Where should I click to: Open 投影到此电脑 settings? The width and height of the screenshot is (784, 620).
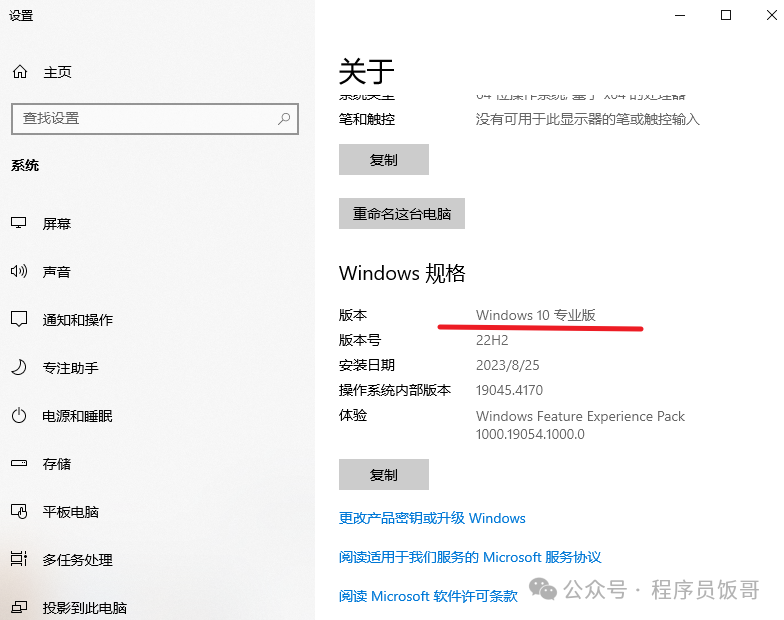coord(84,608)
